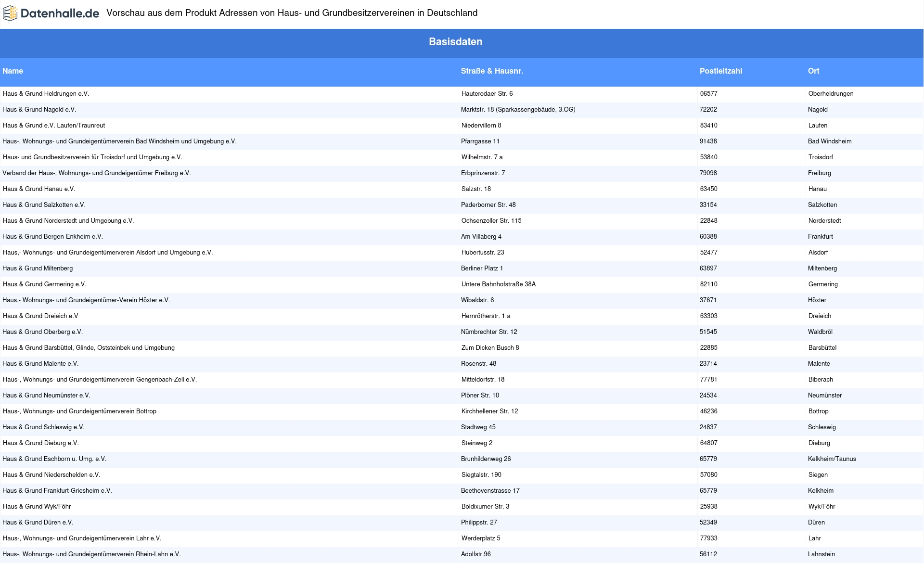This screenshot has height=563, width=924.
Task: Select Haus & Grund Eschborn u. Umg. e.V.
Action: coord(54,459)
